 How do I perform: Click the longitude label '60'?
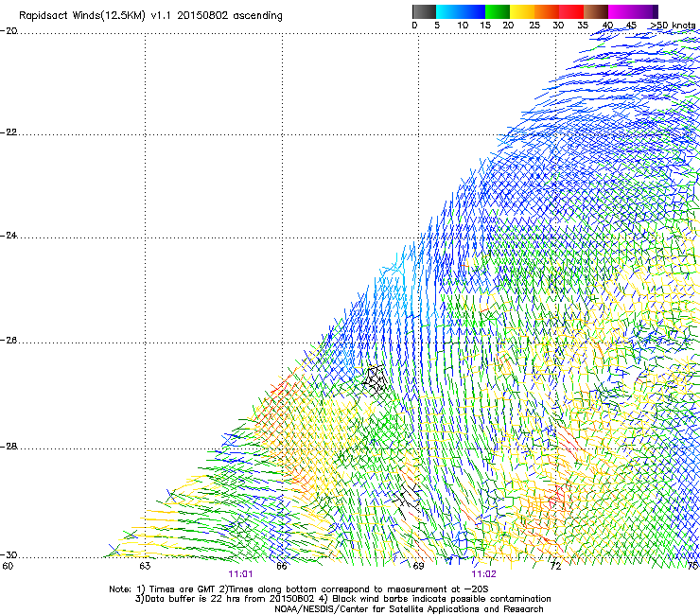(8, 567)
